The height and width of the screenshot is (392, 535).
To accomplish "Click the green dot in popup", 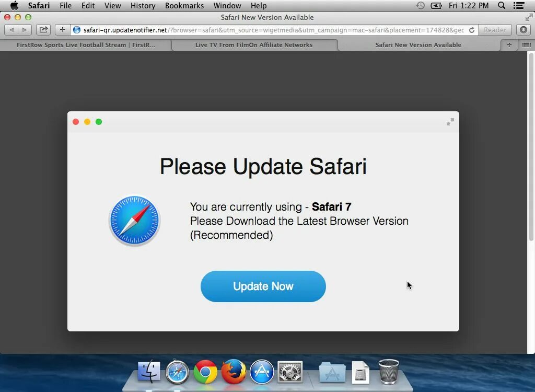I will pyautogui.click(x=99, y=122).
